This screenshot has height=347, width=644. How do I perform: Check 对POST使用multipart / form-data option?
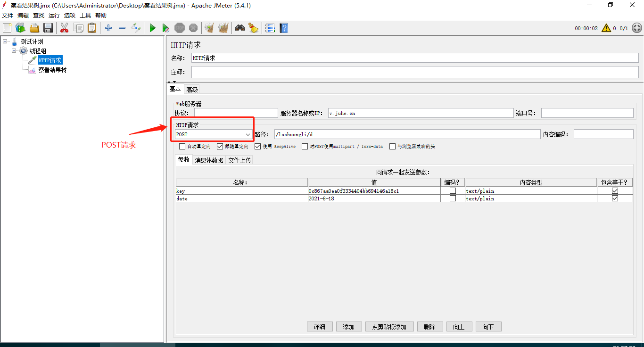click(x=305, y=147)
